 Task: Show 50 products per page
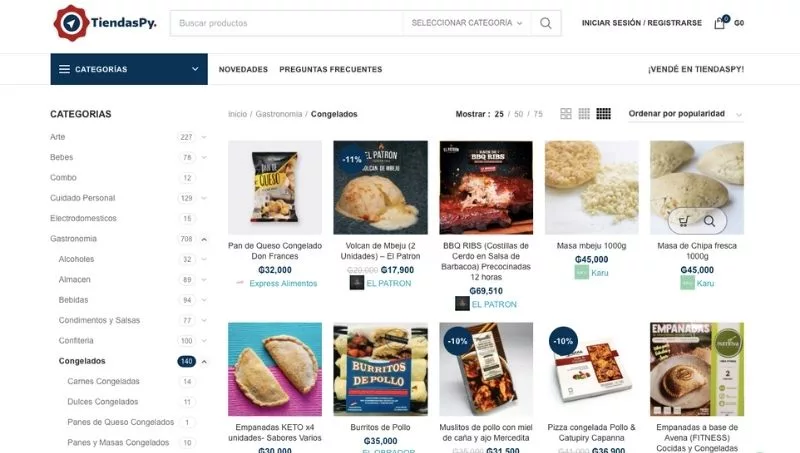click(518, 114)
